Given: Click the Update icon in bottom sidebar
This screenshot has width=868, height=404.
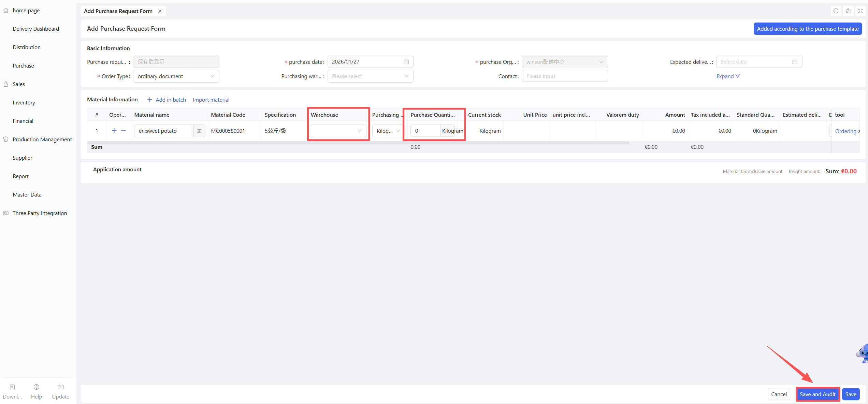Looking at the screenshot, I should pos(61,387).
